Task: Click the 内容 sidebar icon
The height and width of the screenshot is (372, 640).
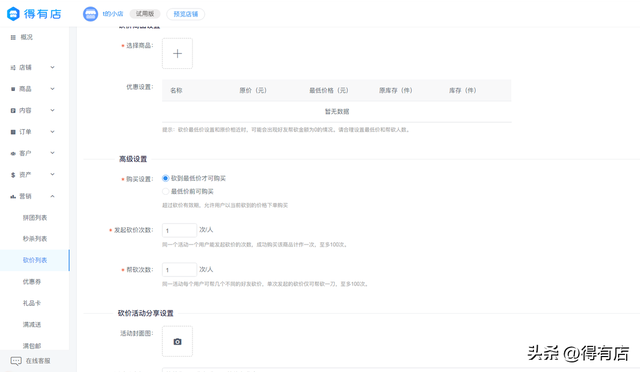Action: [13, 110]
